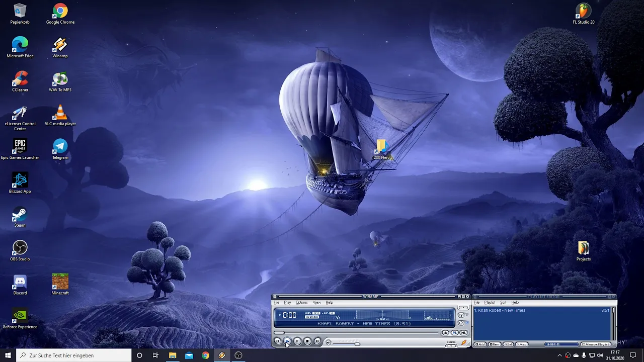
Task: Select Discord desktop icon
Action: point(20,284)
